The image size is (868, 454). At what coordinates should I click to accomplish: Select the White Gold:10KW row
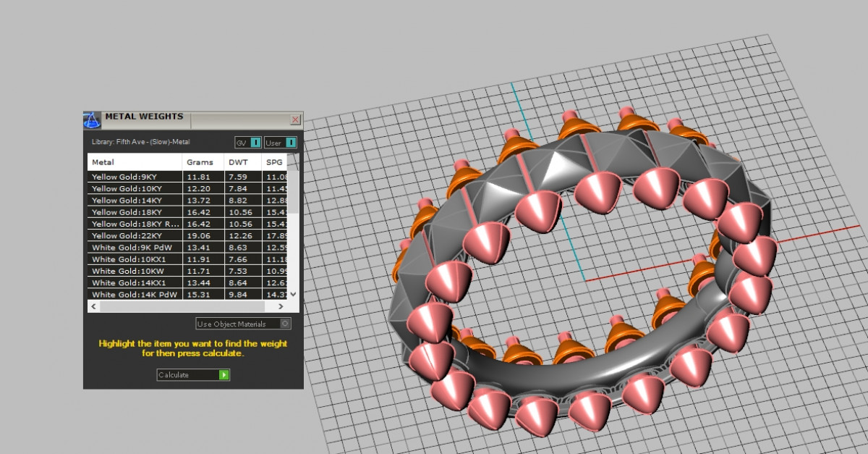(135, 271)
